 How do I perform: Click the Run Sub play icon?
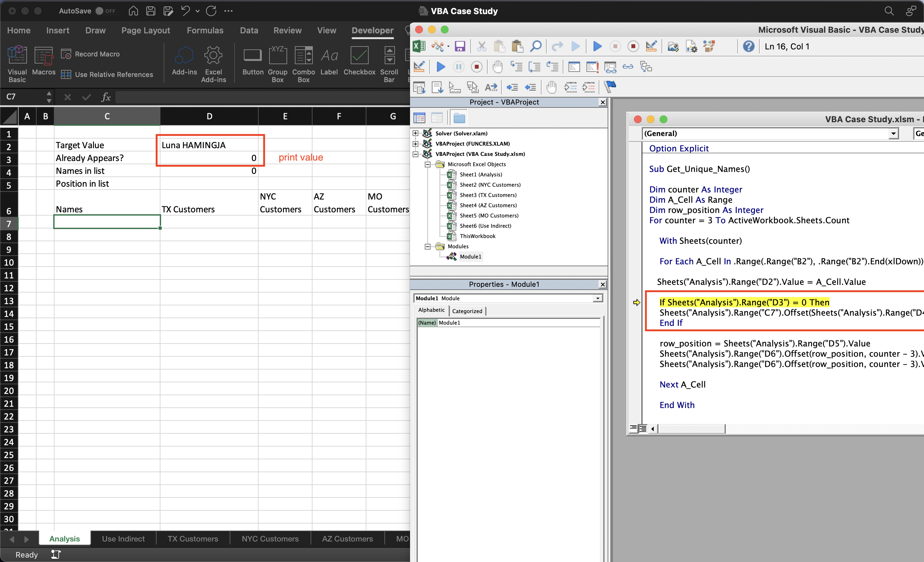pyautogui.click(x=597, y=47)
